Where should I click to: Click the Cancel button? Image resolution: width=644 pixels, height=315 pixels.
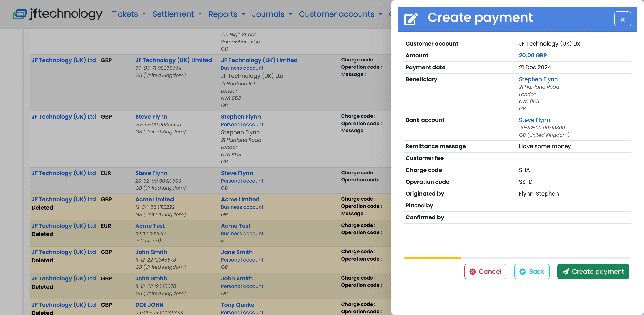coord(485,272)
